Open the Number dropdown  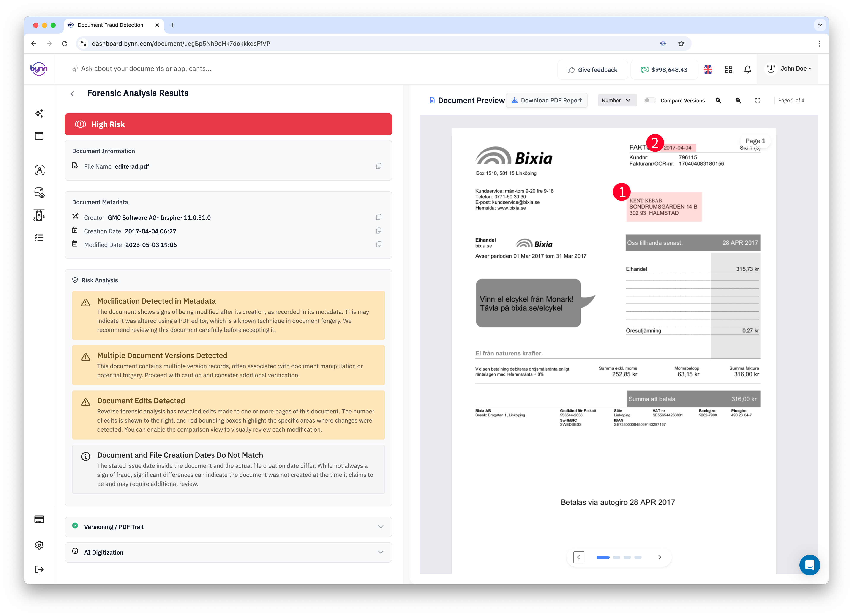coord(616,100)
